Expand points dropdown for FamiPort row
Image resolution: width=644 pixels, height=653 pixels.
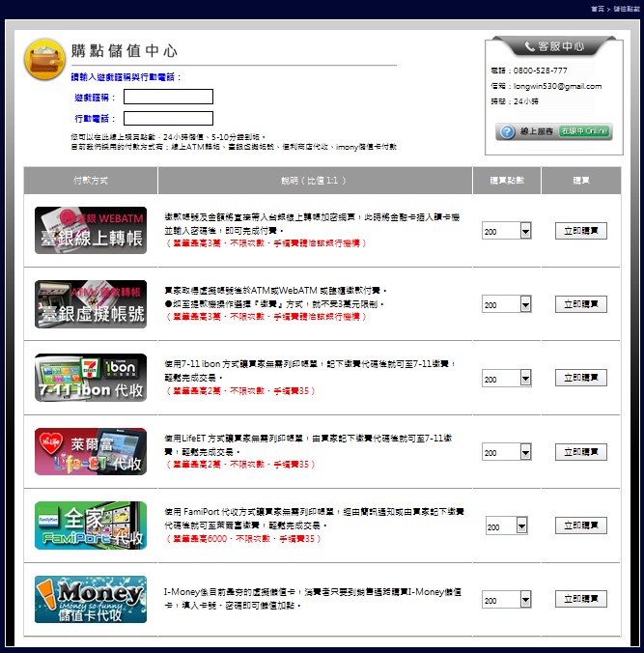coord(522,526)
